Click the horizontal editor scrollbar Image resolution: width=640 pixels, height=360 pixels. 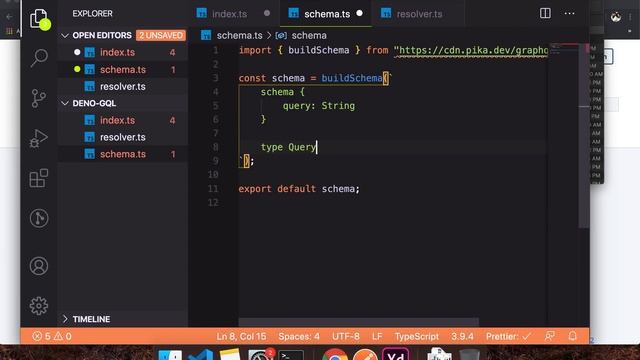(x=358, y=322)
